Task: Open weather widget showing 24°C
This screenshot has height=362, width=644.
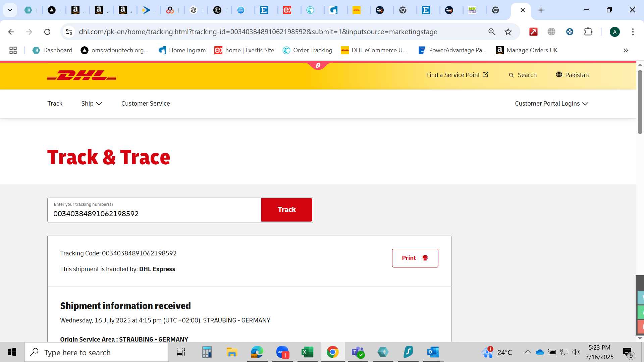Action: point(497,352)
